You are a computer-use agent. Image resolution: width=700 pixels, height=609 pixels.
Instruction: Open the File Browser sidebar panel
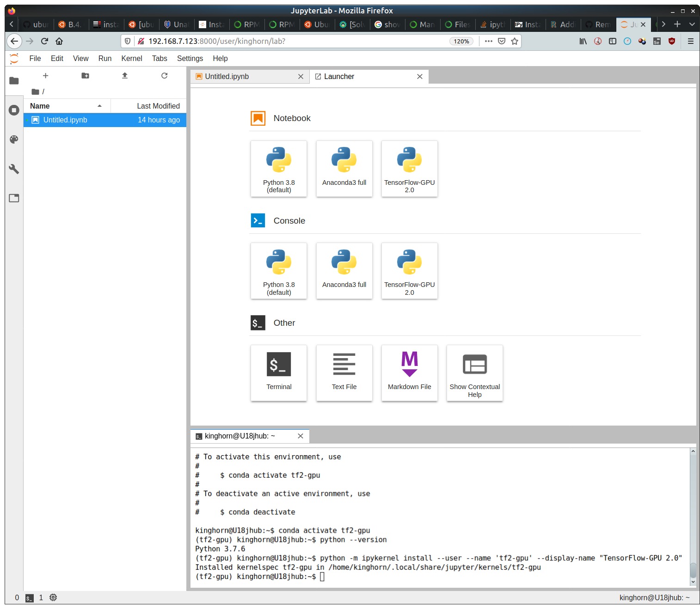tap(14, 81)
